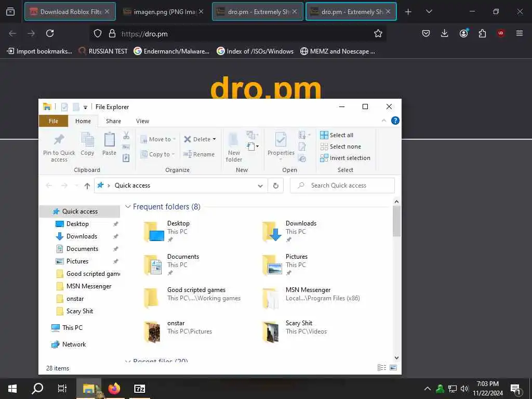Click Invert selection button
This screenshot has width=532, height=399.
pos(345,158)
